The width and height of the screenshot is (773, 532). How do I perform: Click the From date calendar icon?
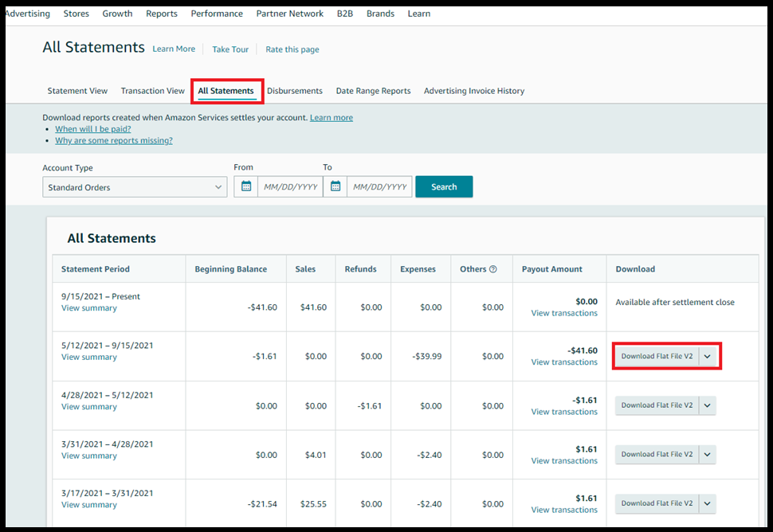[246, 186]
